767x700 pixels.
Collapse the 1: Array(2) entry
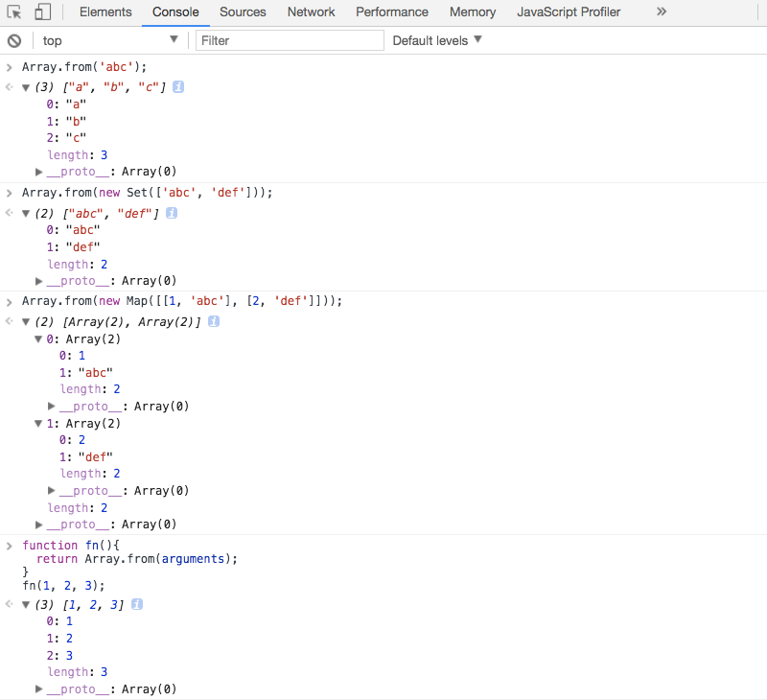[38, 423]
